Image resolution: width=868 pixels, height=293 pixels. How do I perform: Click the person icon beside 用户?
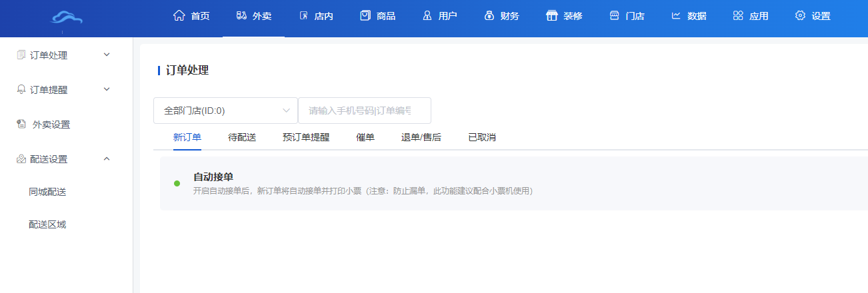tap(427, 16)
